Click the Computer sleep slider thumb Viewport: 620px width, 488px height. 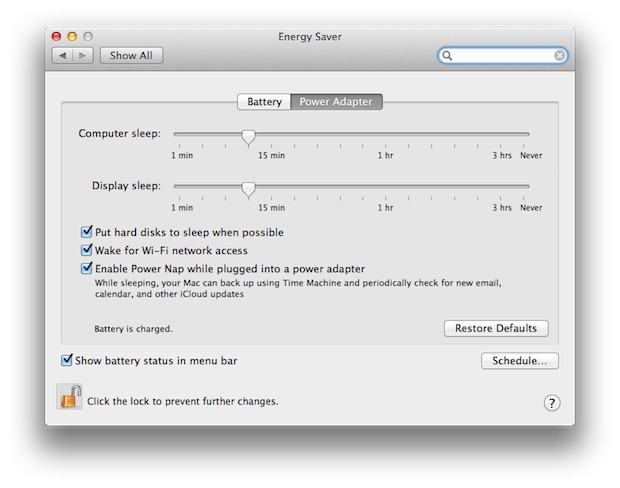pyautogui.click(x=248, y=137)
